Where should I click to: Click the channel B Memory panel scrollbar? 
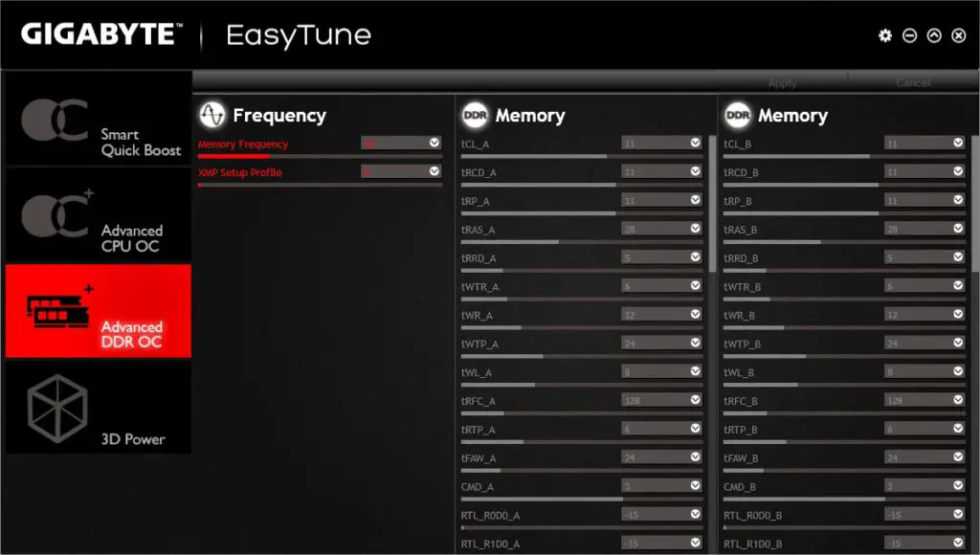[x=975, y=203]
